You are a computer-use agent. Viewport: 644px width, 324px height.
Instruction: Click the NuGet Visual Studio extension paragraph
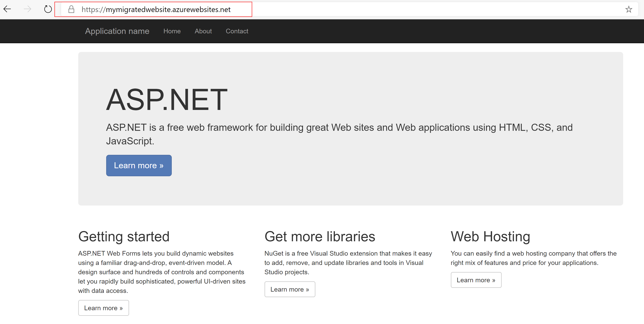tap(348, 263)
